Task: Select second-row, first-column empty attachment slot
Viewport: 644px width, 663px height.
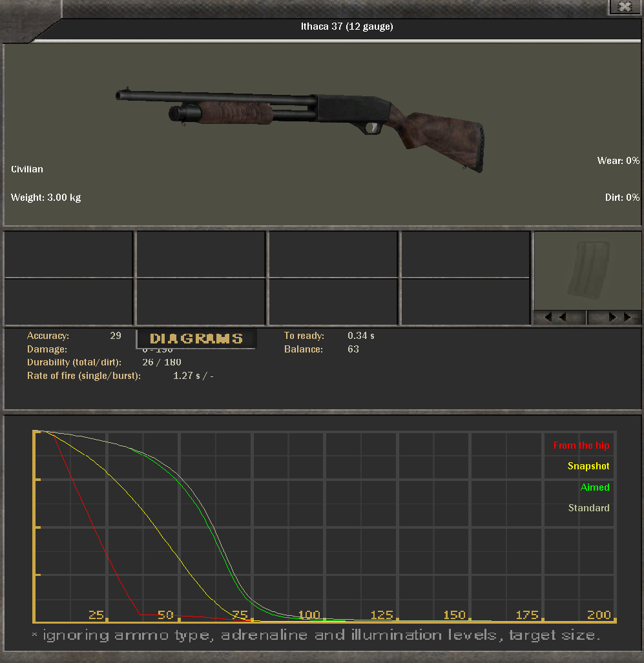Action: click(x=68, y=302)
